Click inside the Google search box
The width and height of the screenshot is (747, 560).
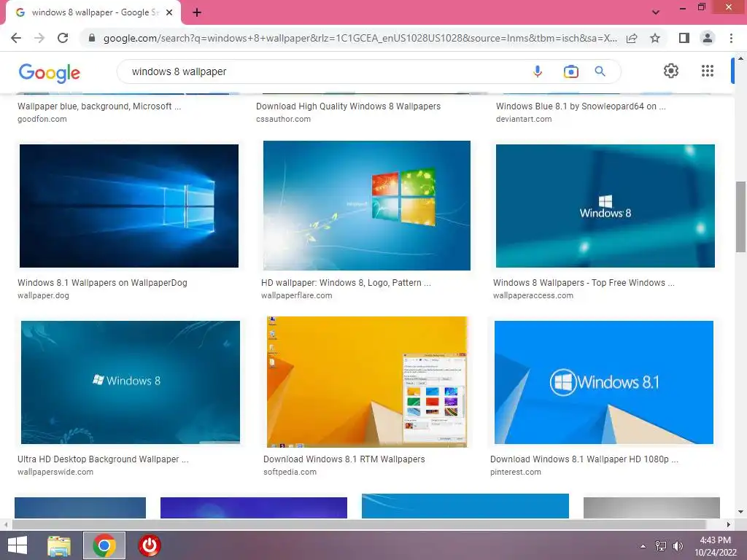point(324,71)
